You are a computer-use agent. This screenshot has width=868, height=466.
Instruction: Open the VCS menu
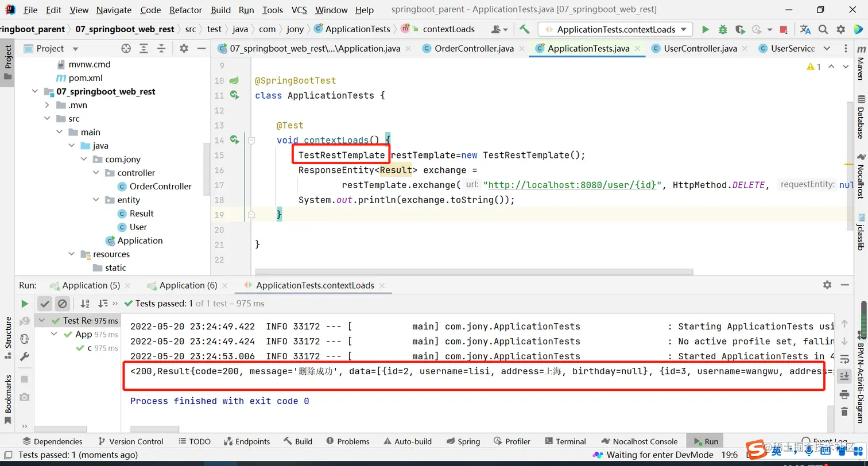point(299,10)
